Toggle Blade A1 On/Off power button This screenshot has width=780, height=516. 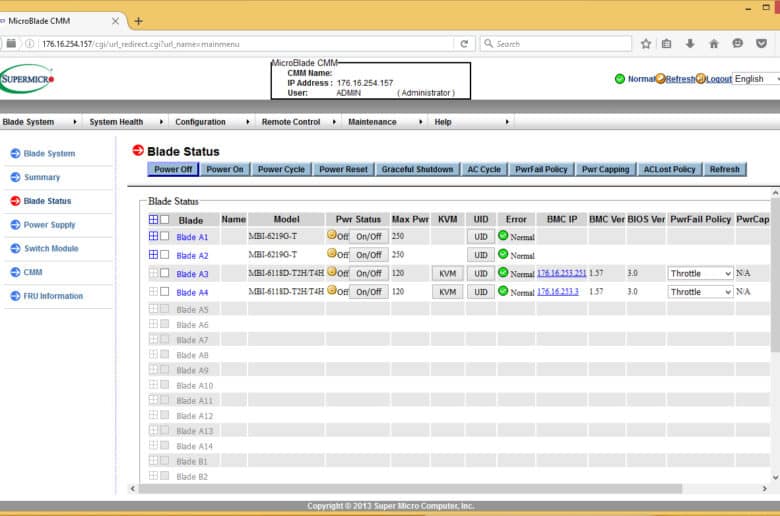pyautogui.click(x=369, y=237)
